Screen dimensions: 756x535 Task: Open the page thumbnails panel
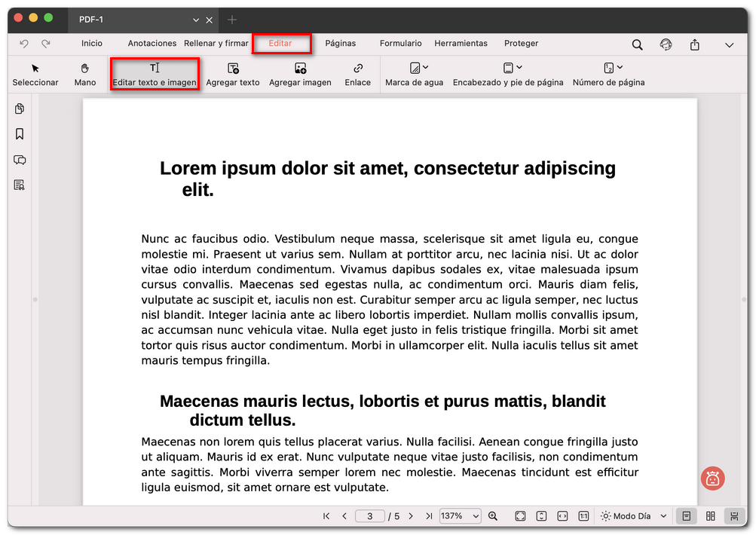(19, 109)
